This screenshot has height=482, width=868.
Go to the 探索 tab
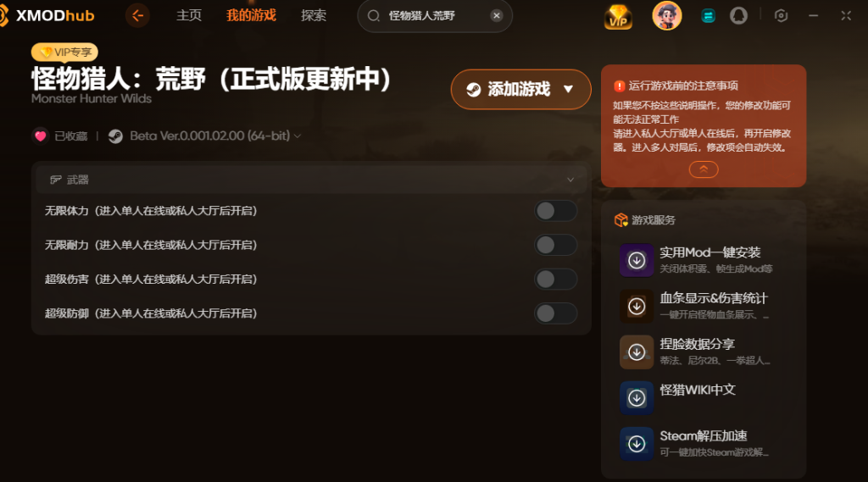coord(314,15)
